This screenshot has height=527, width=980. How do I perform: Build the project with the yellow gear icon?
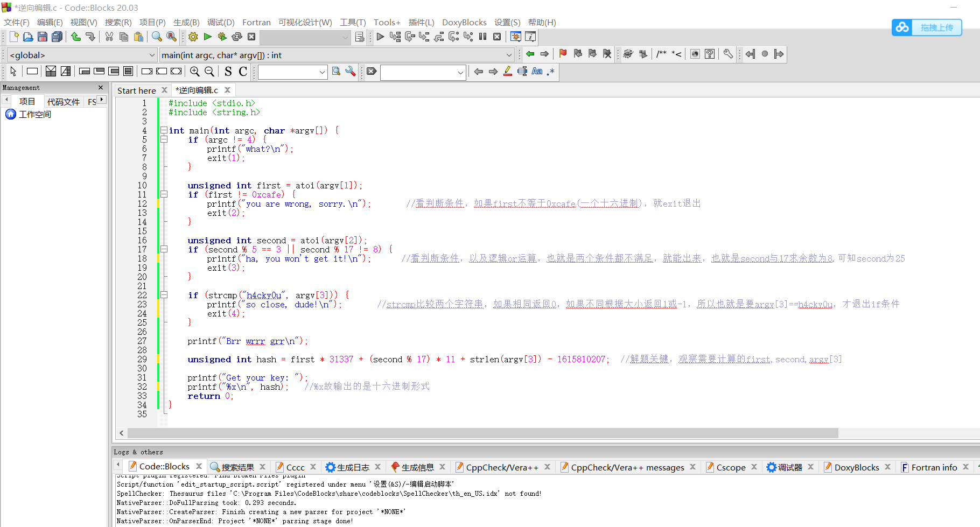pyautogui.click(x=193, y=37)
